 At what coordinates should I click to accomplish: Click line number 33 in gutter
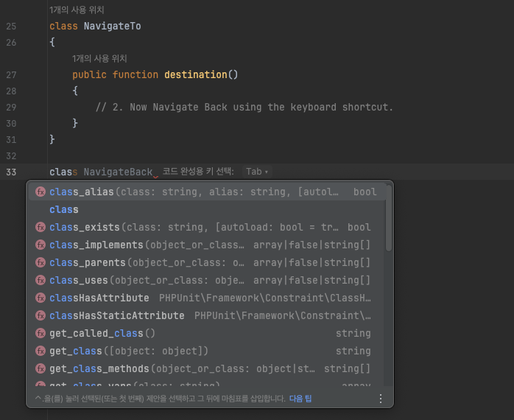[11, 172]
